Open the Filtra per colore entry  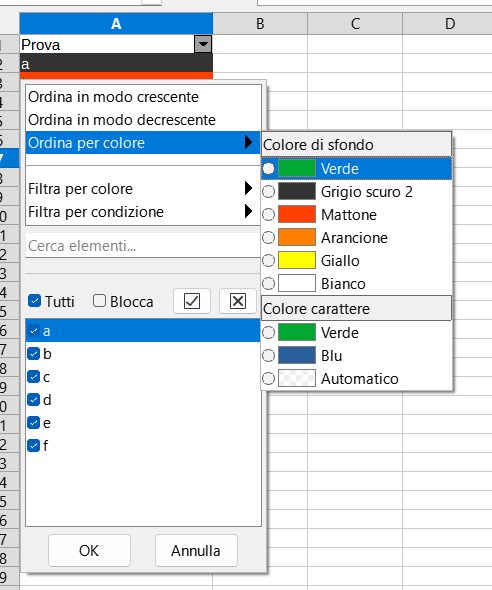[x=143, y=189]
